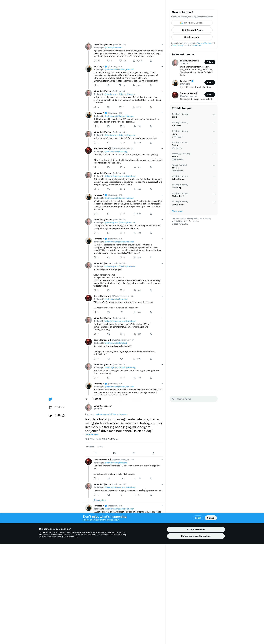Like the main tweet with heart icon
Viewport: 264px width, 644px height.
pos(134,453)
